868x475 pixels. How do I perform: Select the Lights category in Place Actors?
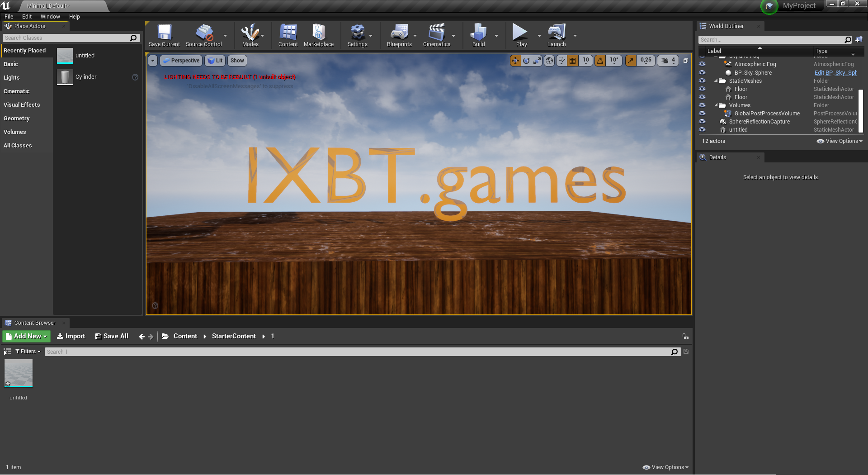pos(12,78)
